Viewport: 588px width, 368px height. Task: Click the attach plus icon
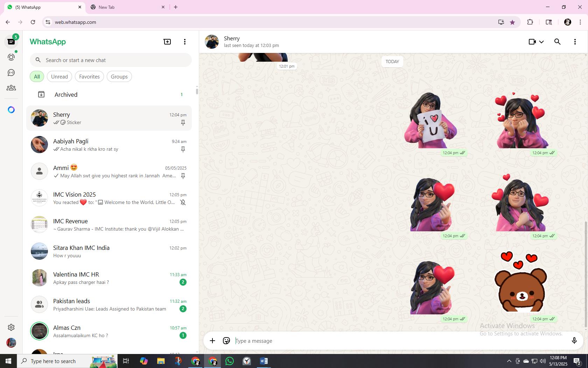212,341
